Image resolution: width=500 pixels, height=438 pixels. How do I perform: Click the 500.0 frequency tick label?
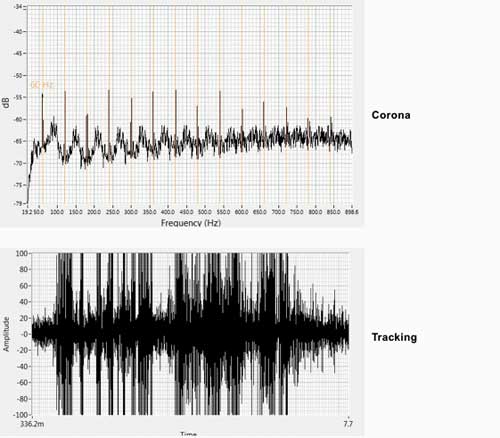click(205, 212)
